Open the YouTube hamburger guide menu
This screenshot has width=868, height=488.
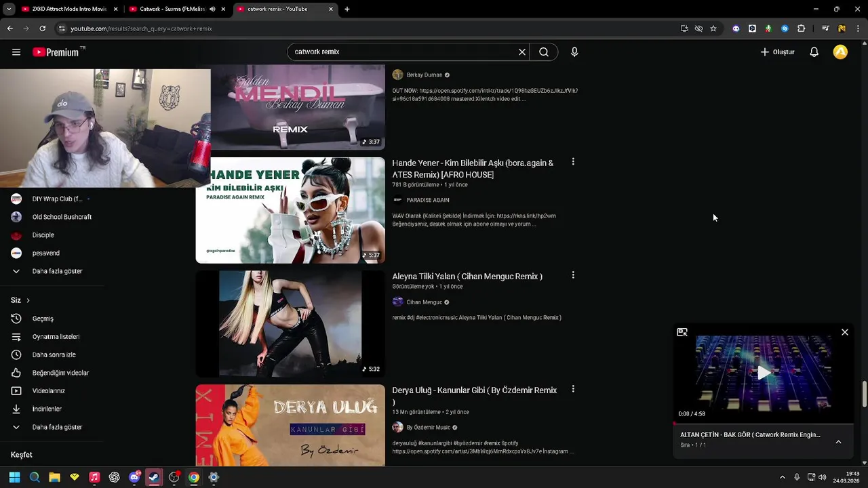click(x=16, y=52)
